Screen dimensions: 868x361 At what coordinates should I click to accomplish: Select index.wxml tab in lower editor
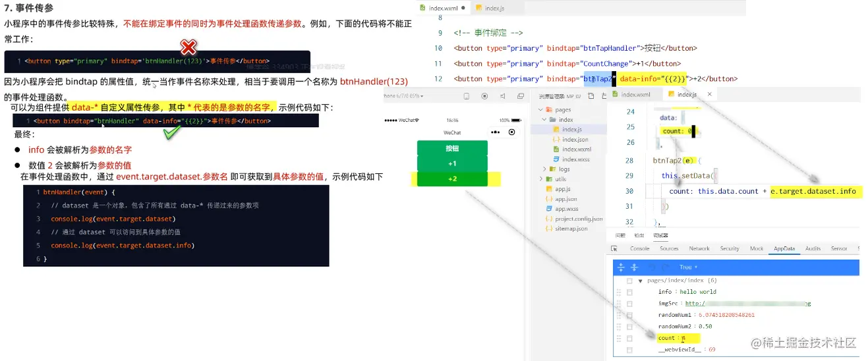coord(635,95)
